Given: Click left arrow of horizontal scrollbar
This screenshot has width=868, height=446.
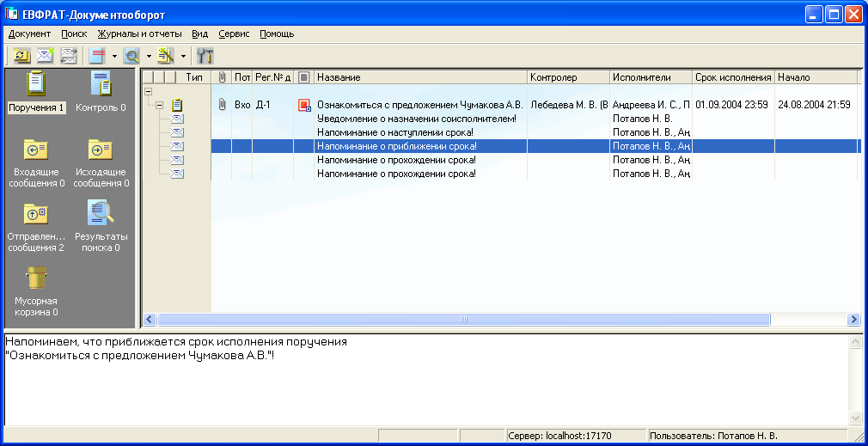Looking at the screenshot, I should click(x=149, y=320).
